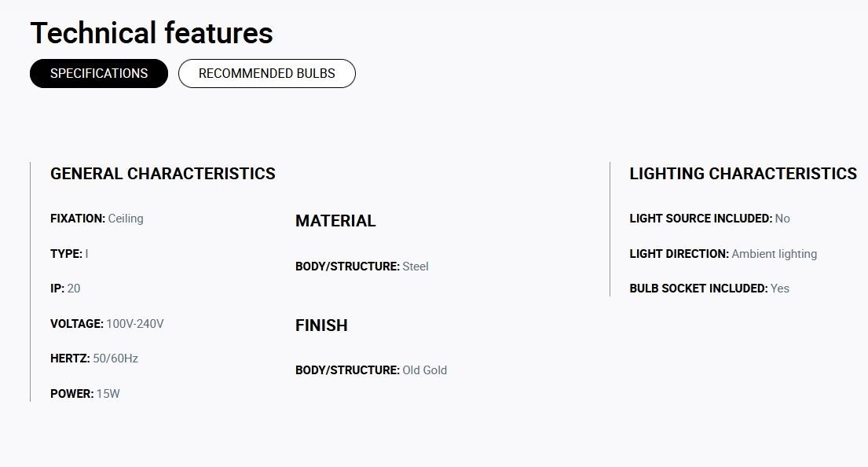The height and width of the screenshot is (467, 868).
Task: Click the Type specification line
Action: pyautogui.click(x=69, y=254)
